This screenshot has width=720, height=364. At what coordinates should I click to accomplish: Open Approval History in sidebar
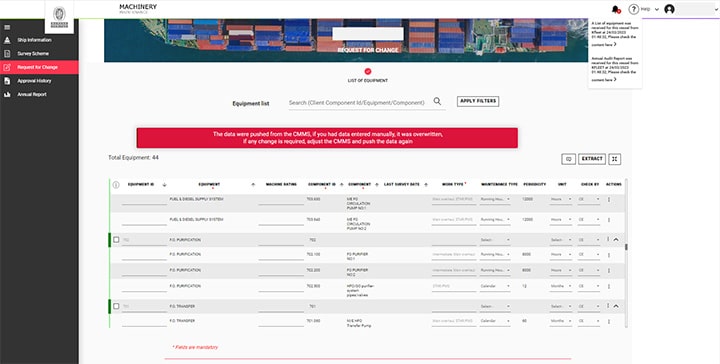[x=39, y=81]
